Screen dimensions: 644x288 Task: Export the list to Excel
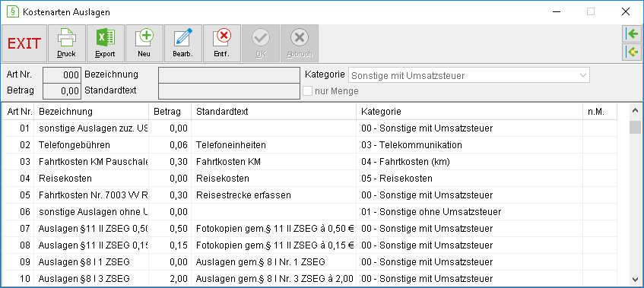pos(105,43)
